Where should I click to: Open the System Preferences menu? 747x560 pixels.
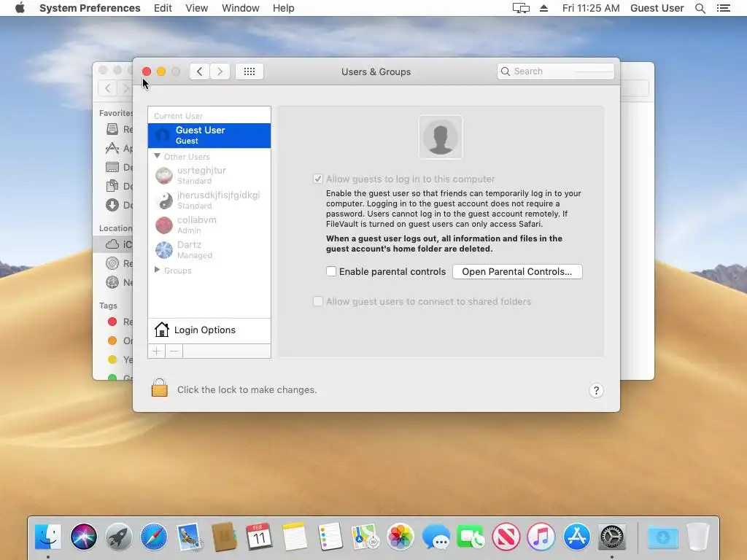(x=90, y=8)
